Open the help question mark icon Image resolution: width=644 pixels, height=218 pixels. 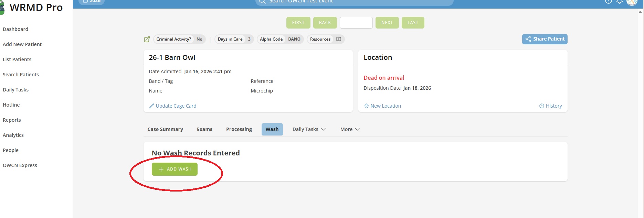[x=609, y=1]
